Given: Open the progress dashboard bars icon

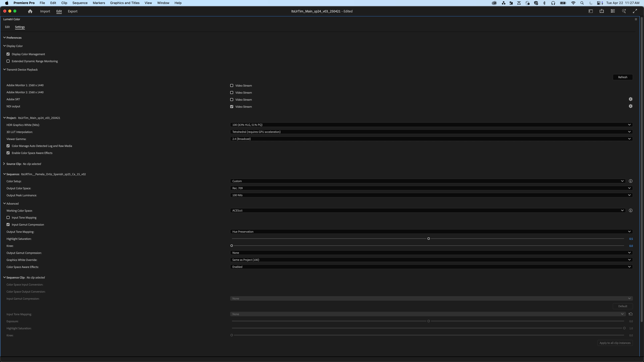Looking at the screenshot, I should tap(613, 11).
